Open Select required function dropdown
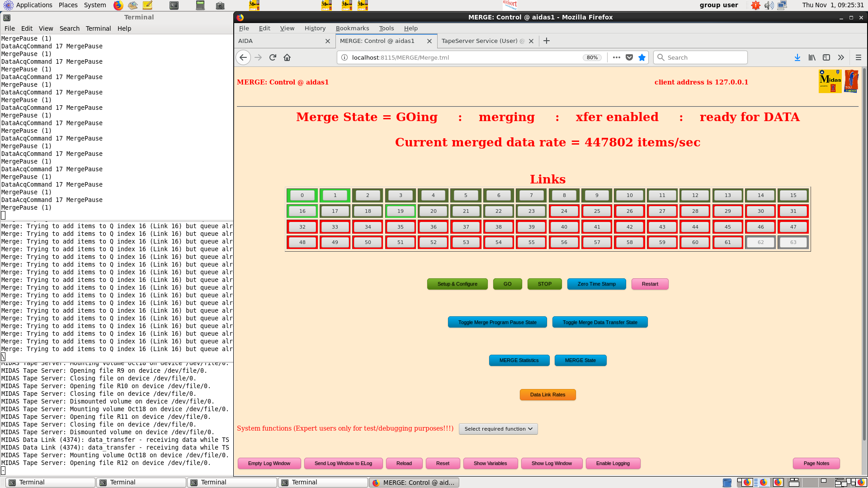The height and width of the screenshot is (488, 868). pyautogui.click(x=498, y=429)
